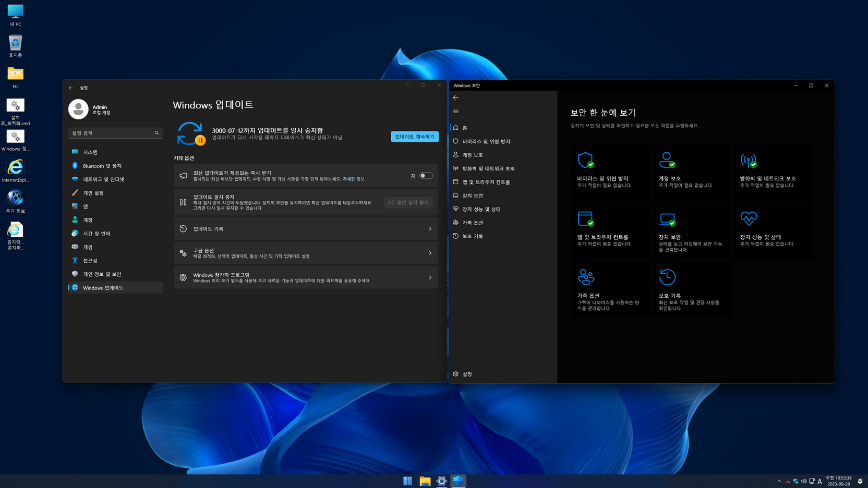The image size is (868, 488).
Task: Open 앱 및 브라우저 컨트롤 tile icon
Action: pos(585,218)
